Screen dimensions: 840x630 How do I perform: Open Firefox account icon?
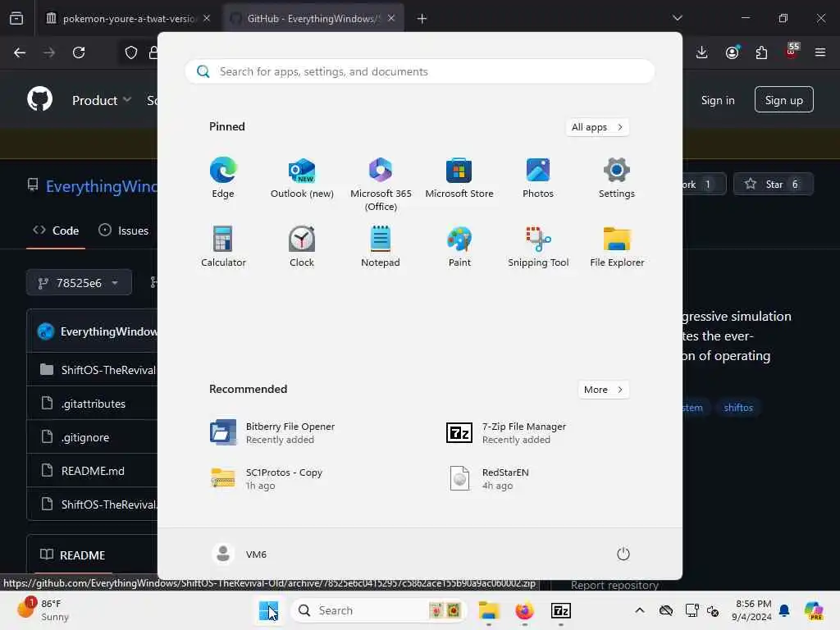733,52
